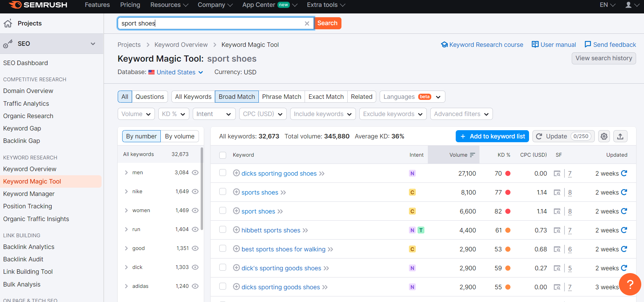The width and height of the screenshot is (644, 302).
Task: Toggle eye icon for 'nike' keyword group
Action: click(x=195, y=191)
